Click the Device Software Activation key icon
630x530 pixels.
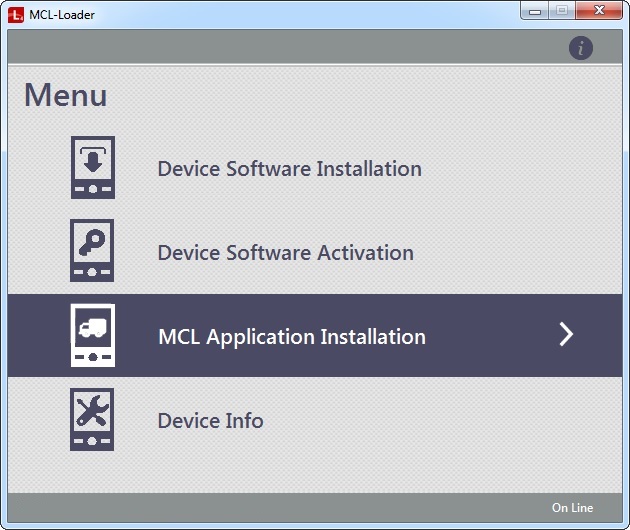click(x=93, y=252)
